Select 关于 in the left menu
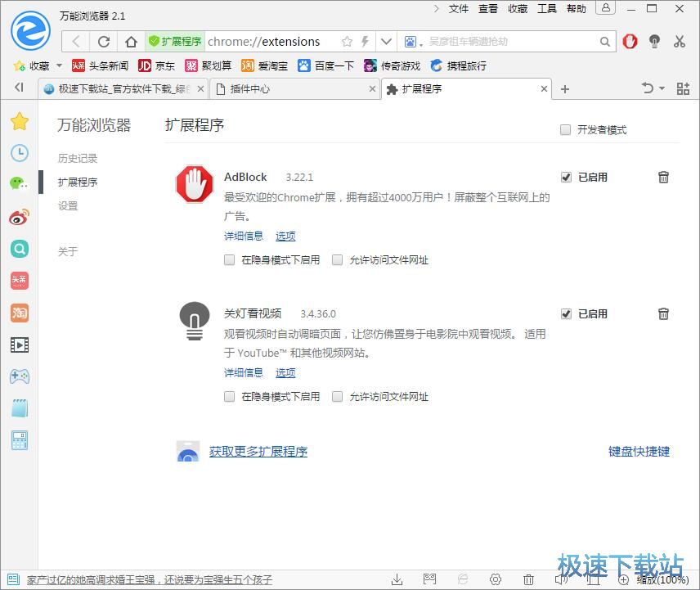Screen dimensions: 700x590 68,251
